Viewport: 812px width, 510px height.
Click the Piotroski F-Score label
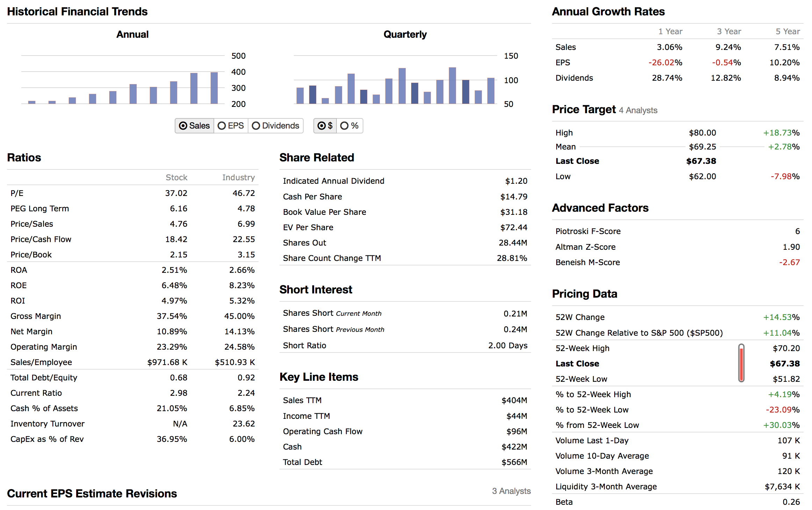point(588,231)
